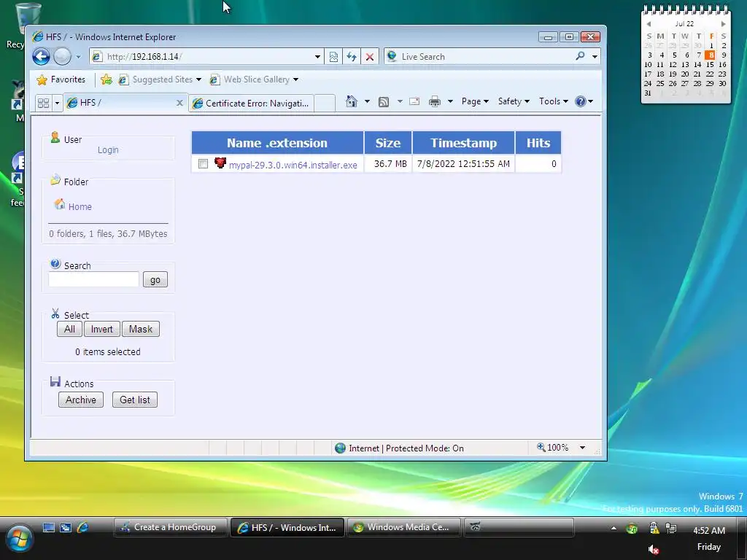This screenshot has width=747, height=560.
Task: Click the network tray icon
Action: [x=671, y=528]
